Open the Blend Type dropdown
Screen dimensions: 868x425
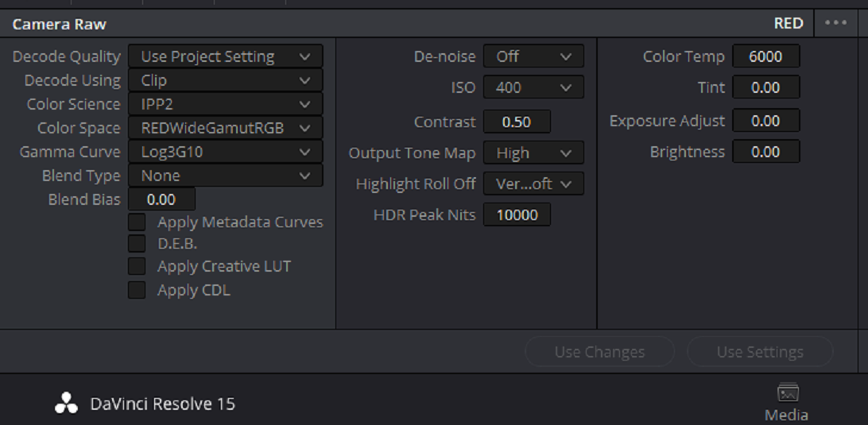pyautogui.click(x=225, y=176)
